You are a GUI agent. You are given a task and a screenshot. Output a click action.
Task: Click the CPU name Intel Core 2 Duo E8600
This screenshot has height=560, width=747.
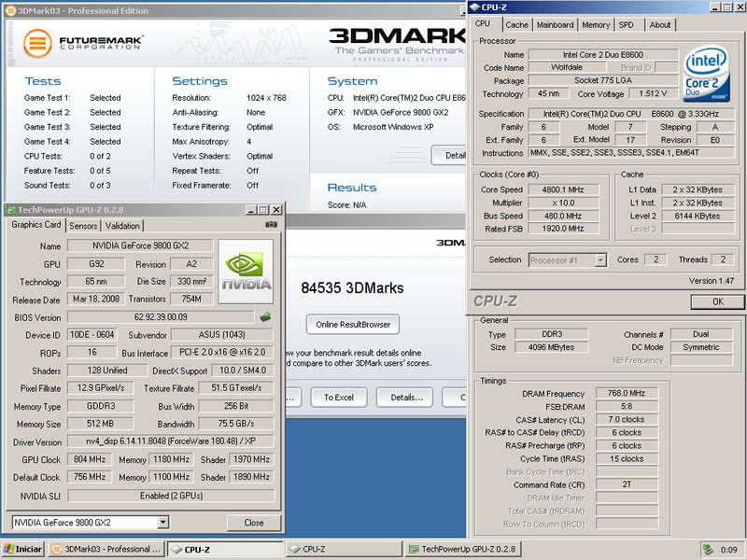click(602, 55)
